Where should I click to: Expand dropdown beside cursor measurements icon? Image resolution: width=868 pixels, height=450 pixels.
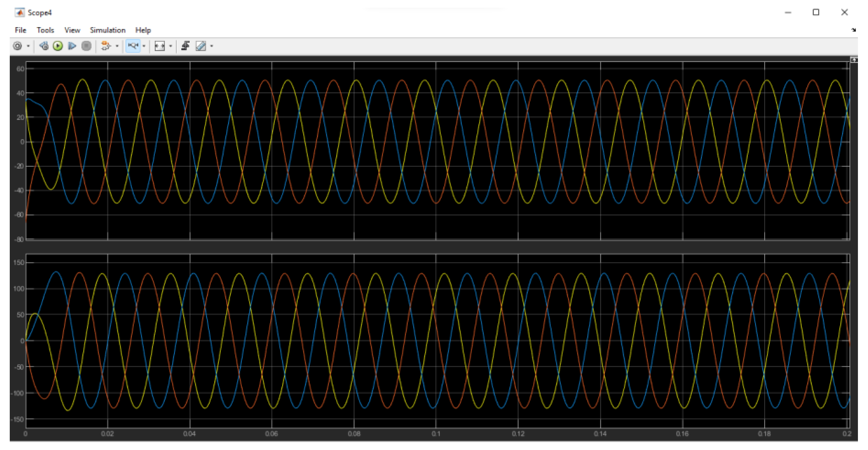[x=212, y=46]
